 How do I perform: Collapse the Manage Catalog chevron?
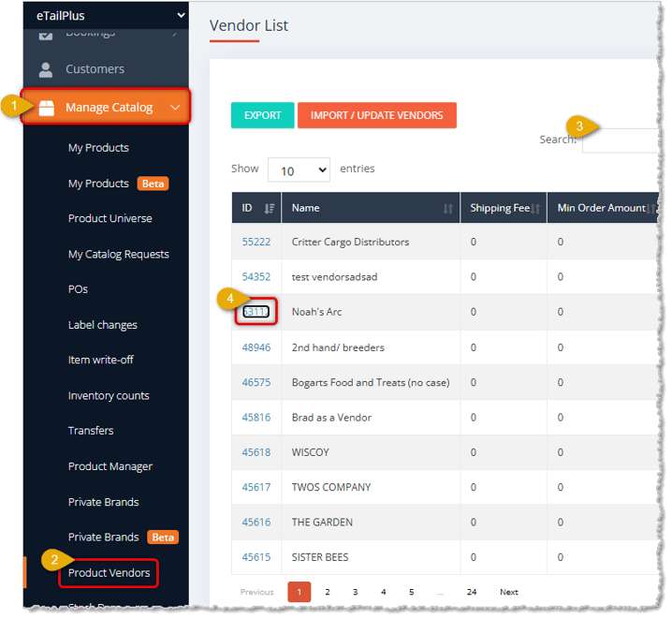(175, 108)
